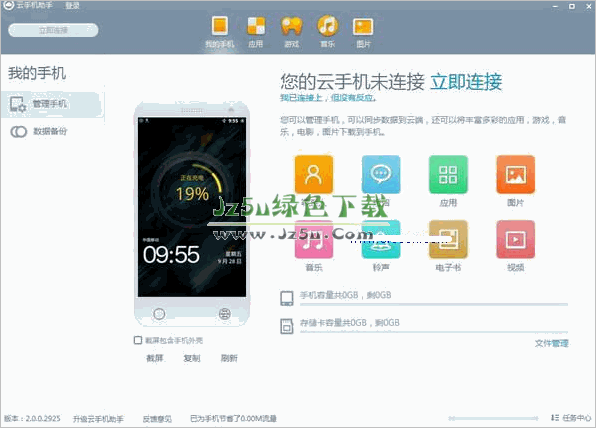The height and width of the screenshot is (428, 596).
Task: Click the red 视频 video tile
Action: click(515, 239)
